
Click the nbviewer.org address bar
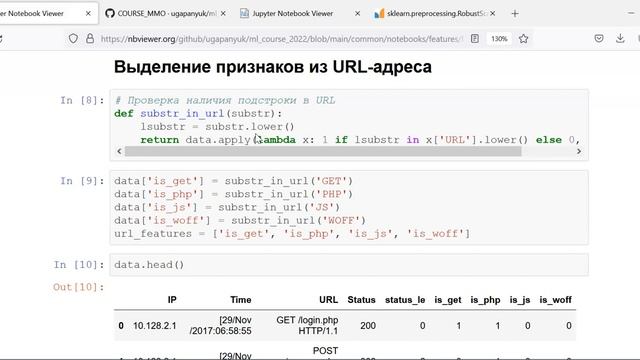pos(282,39)
